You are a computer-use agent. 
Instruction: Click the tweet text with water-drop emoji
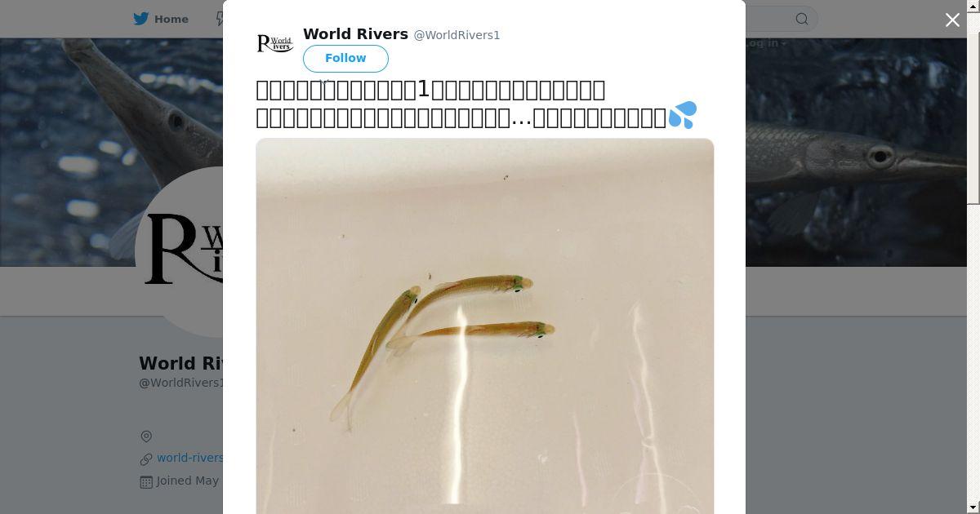(476, 104)
